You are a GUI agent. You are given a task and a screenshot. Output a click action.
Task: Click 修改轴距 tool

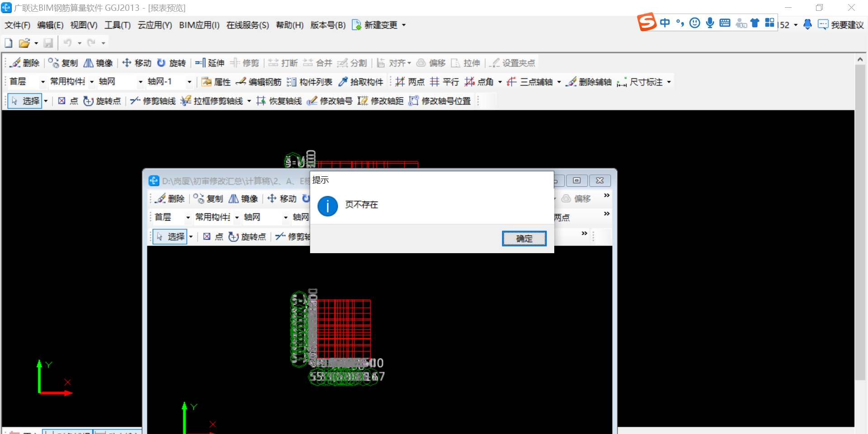[x=381, y=101]
